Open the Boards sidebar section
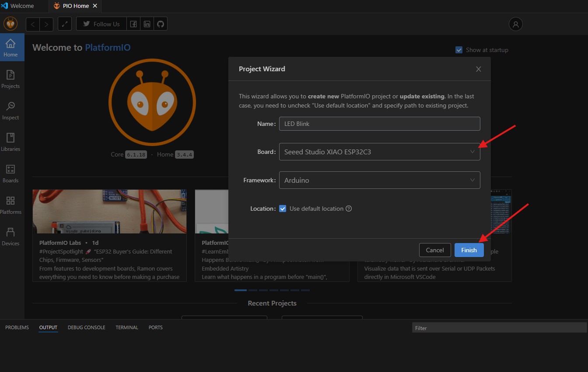 (x=10, y=174)
